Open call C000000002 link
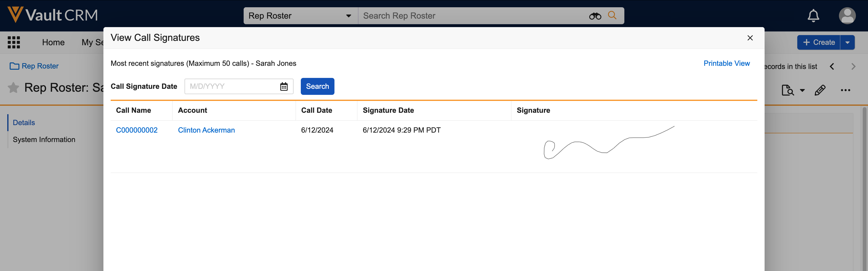The height and width of the screenshot is (271, 868). 136,130
